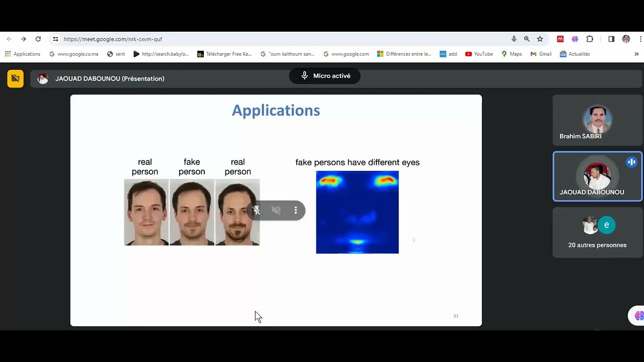Click 'fake persons have different eyes' caption
Screen dimensions: 644x362
pyautogui.click(x=357, y=162)
